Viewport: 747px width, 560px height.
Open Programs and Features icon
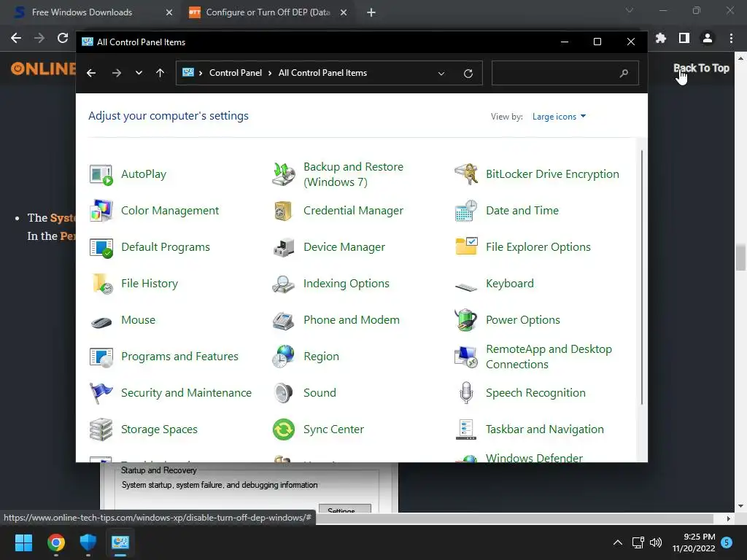point(101,357)
